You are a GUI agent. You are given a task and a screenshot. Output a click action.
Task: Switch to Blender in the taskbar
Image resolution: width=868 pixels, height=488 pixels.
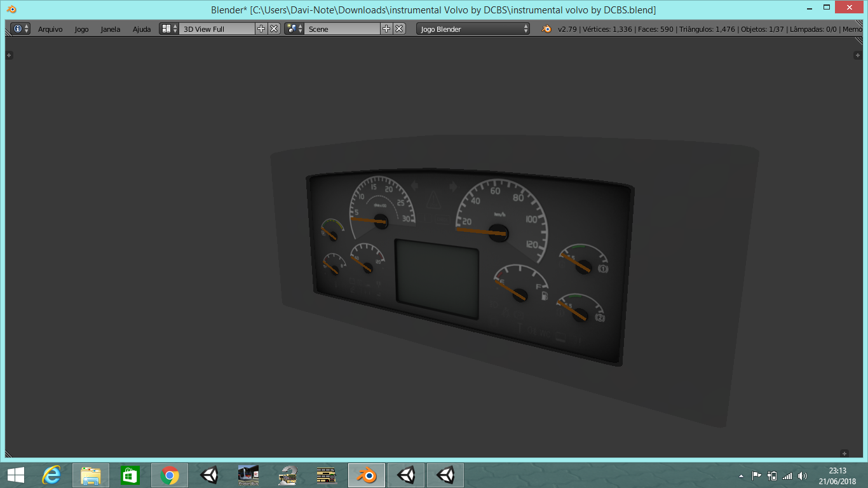point(367,475)
